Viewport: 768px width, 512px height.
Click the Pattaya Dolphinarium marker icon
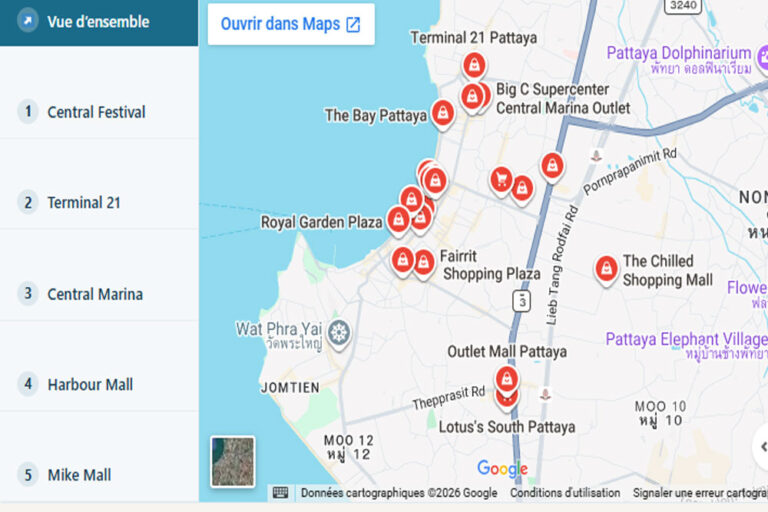[x=763, y=58]
